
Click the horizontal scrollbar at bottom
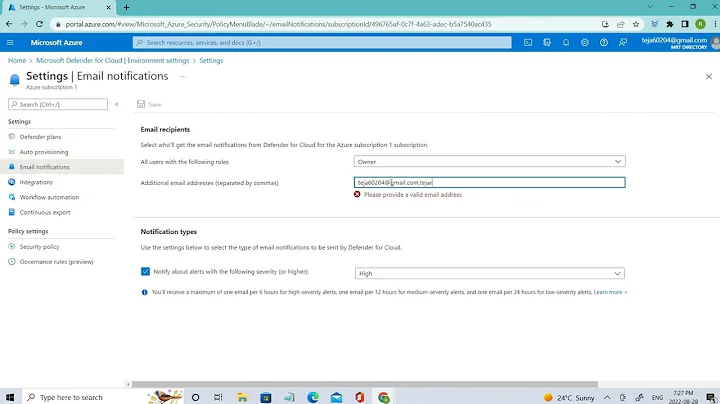(365, 384)
